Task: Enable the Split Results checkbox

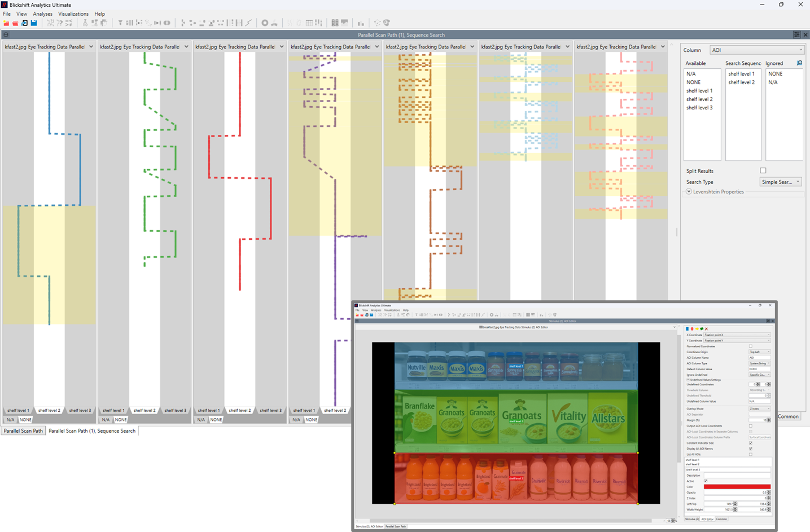Action: pos(763,171)
